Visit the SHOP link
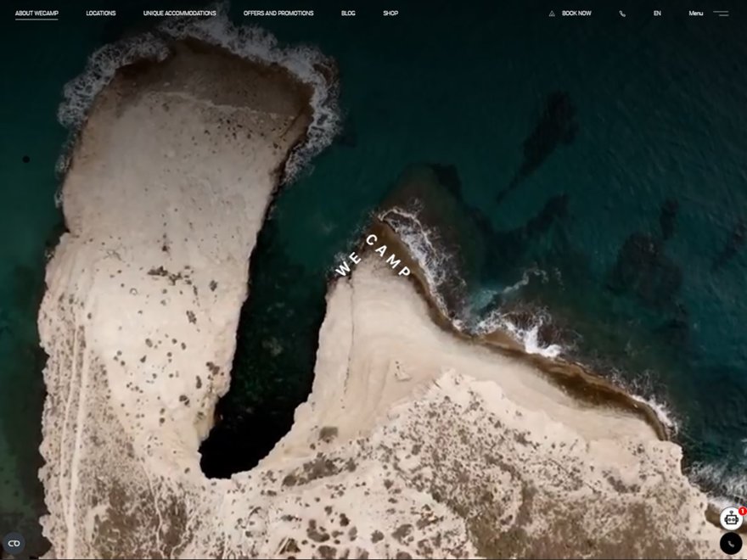This screenshot has height=560, width=747. [x=390, y=14]
